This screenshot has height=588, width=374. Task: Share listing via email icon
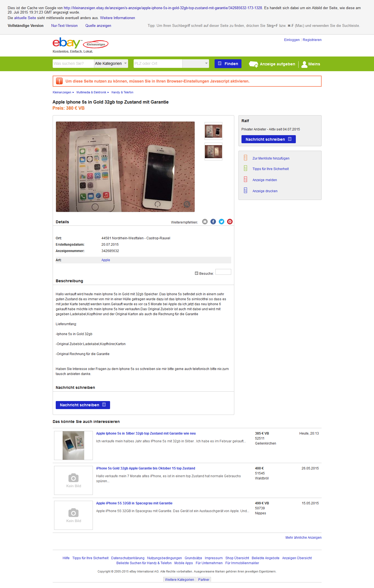tap(205, 222)
